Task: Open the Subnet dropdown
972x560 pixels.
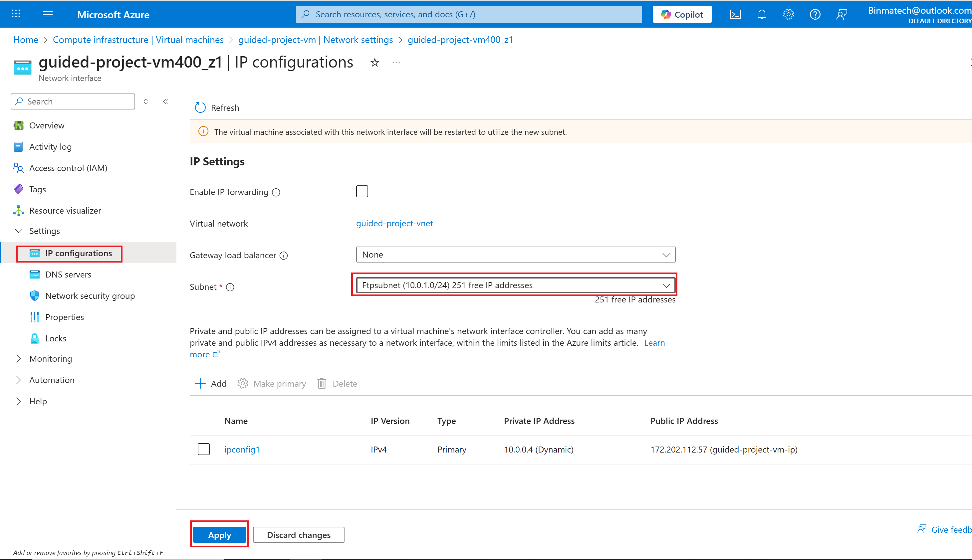Action: [x=515, y=285]
